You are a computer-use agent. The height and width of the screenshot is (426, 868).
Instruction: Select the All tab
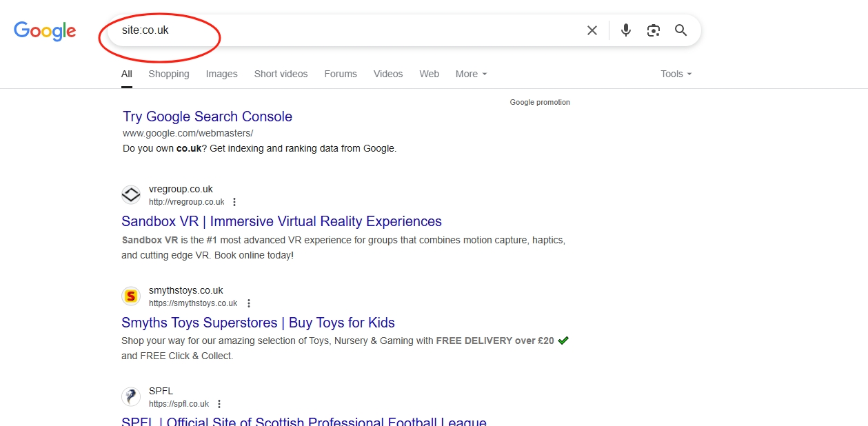tap(127, 74)
